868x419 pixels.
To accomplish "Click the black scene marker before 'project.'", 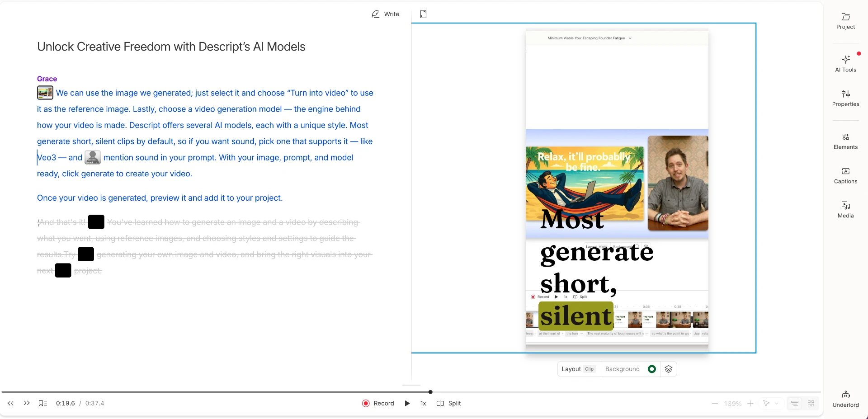I will point(63,270).
